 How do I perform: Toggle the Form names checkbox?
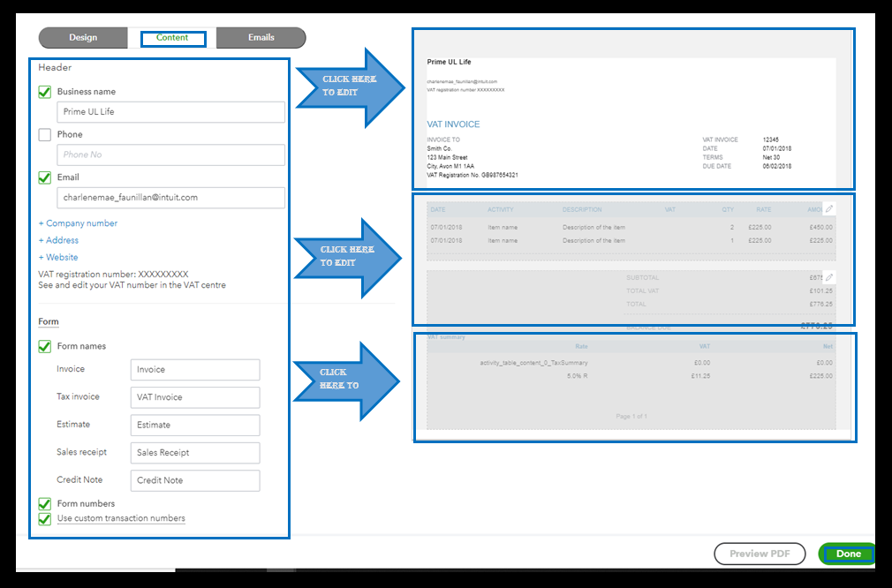44,345
